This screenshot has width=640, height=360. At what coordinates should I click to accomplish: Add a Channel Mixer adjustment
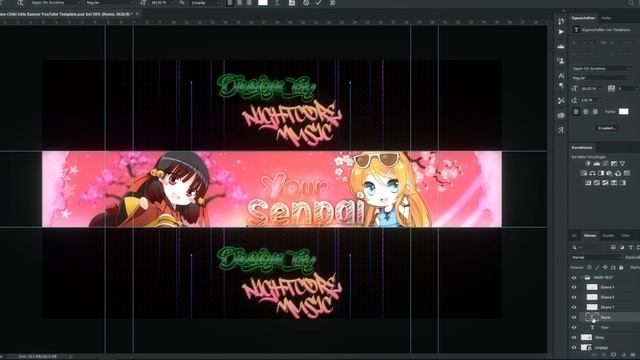(618, 173)
